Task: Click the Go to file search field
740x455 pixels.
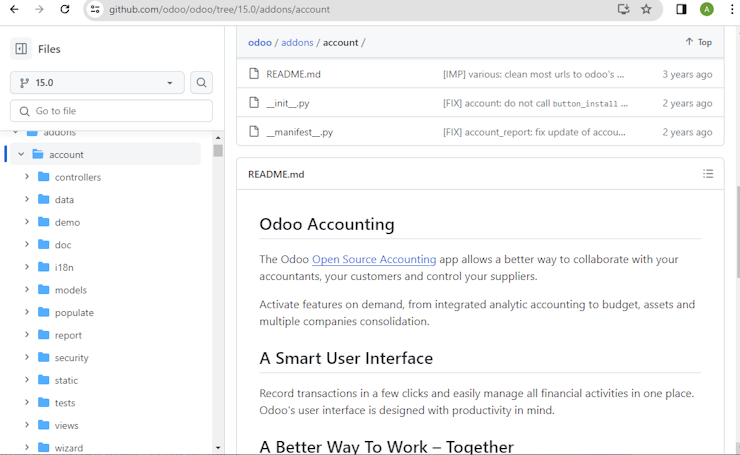Action: click(x=111, y=111)
